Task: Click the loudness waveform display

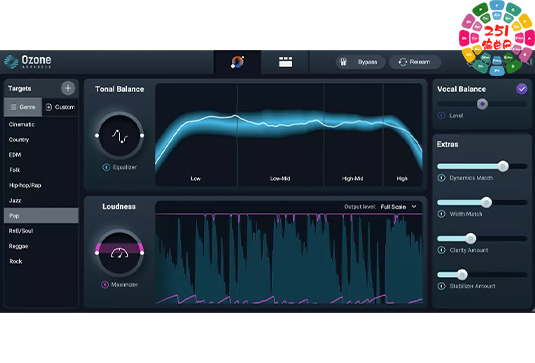Action: 289,258
